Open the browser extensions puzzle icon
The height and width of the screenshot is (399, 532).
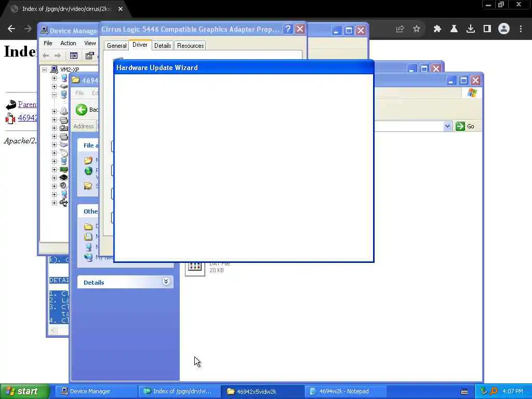[x=437, y=29]
